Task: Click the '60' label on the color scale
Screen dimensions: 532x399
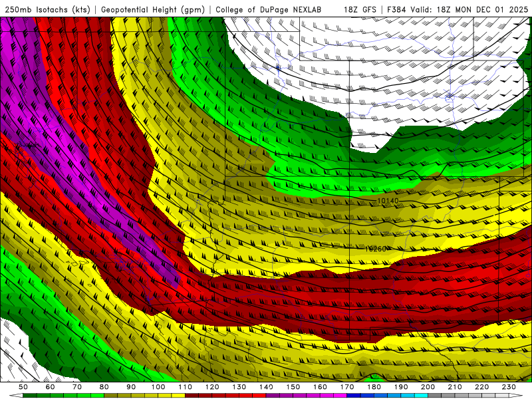Action: point(50,387)
